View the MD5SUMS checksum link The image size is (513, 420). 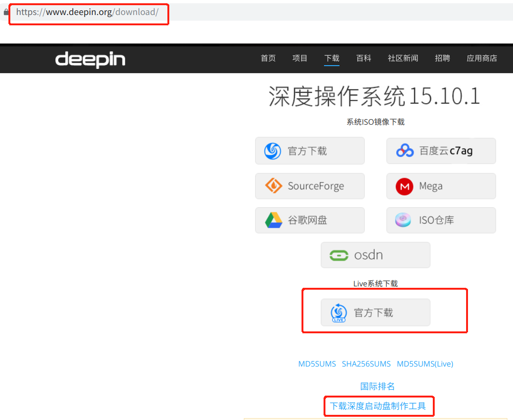317,364
